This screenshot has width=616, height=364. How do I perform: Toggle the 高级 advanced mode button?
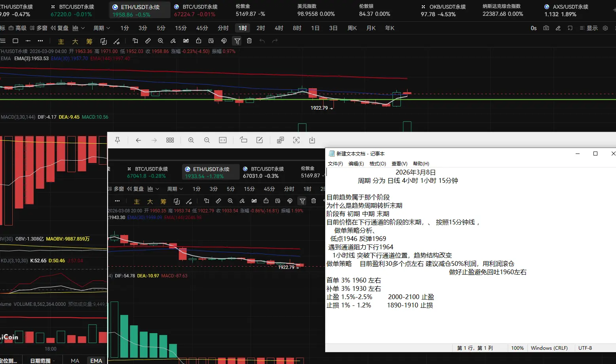pyautogui.click(x=18, y=28)
